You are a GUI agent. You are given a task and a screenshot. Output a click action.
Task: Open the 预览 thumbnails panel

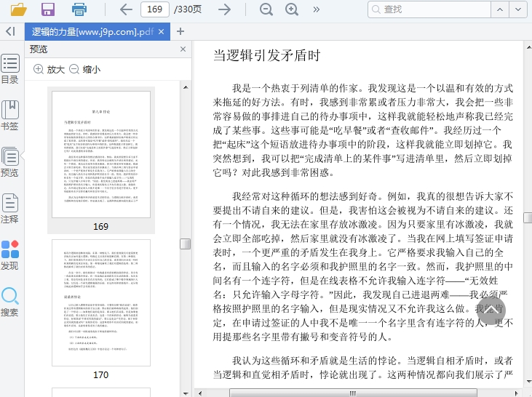(10, 161)
